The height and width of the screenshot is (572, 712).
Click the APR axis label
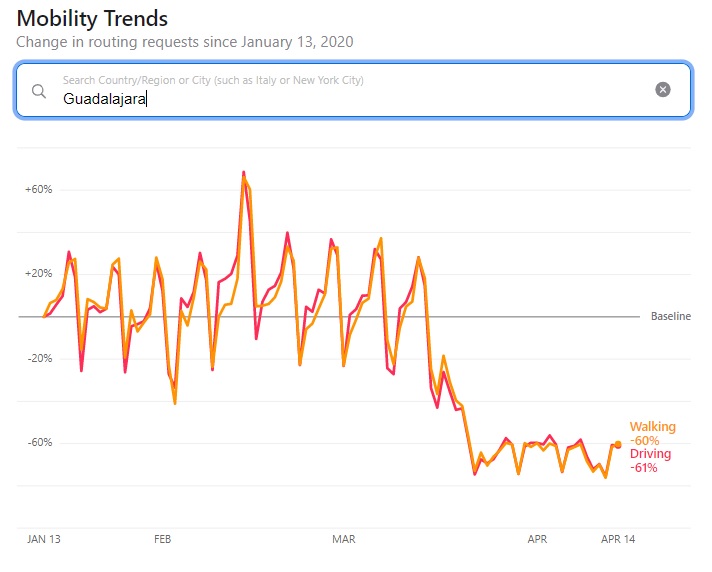coord(538,539)
